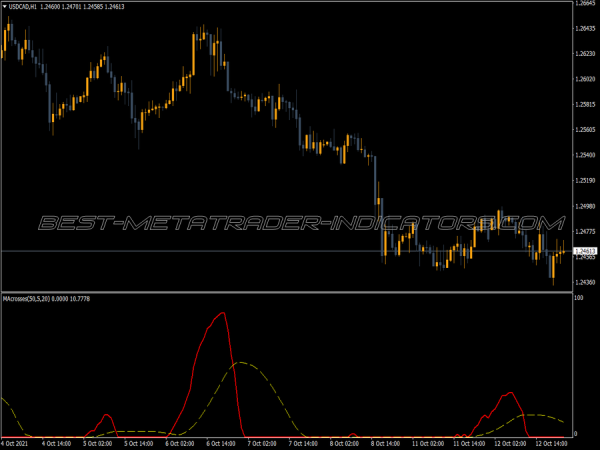600x450 pixels.
Task: Click the 1.25605 price scale label
Action: click(585, 130)
